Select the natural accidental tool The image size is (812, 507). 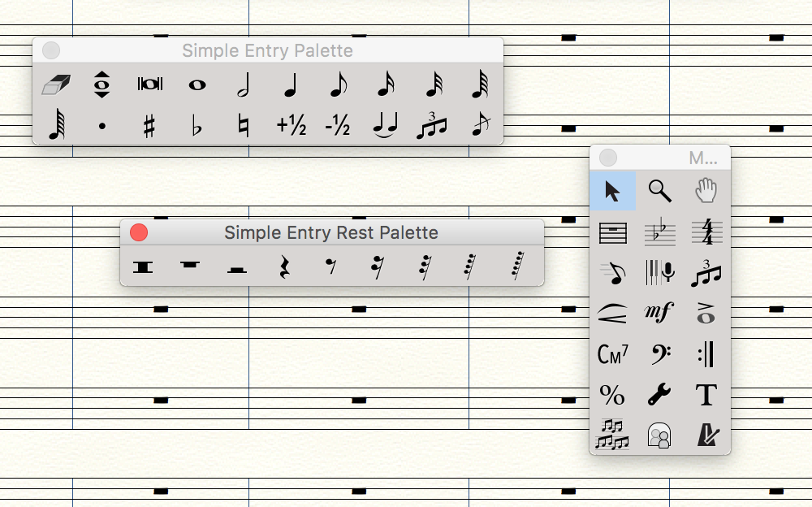click(243, 127)
